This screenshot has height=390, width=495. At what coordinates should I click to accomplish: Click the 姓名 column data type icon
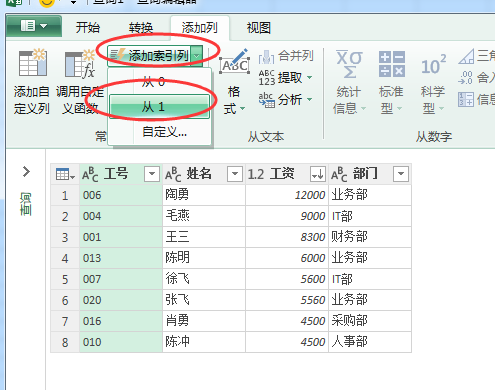click(x=173, y=174)
